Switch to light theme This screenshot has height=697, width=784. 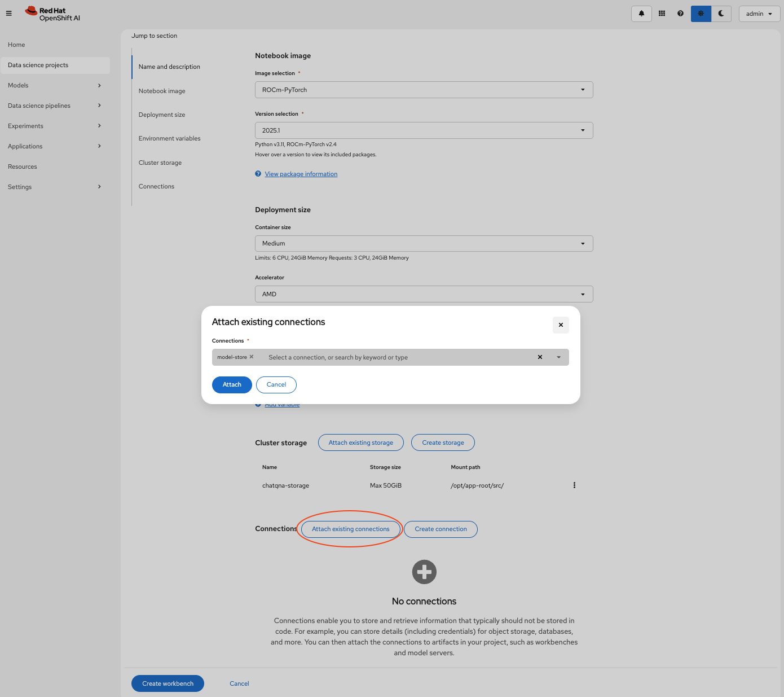tap(701, 14)
